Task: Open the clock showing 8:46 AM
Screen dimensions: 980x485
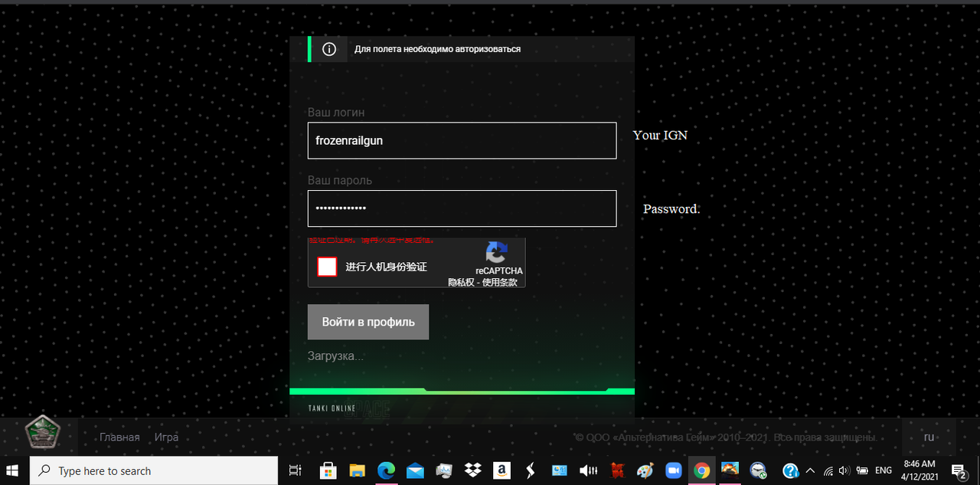Action: click(x=920, y=470)
